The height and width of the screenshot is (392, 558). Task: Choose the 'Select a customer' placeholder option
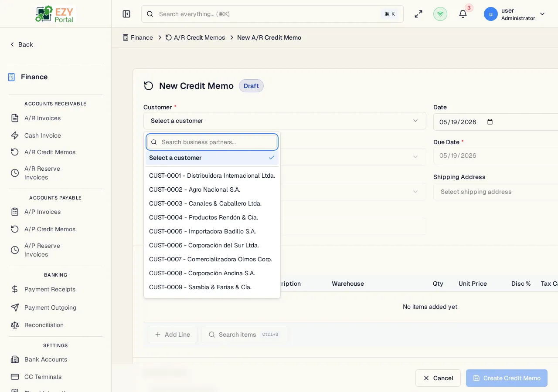pos(212,158)
